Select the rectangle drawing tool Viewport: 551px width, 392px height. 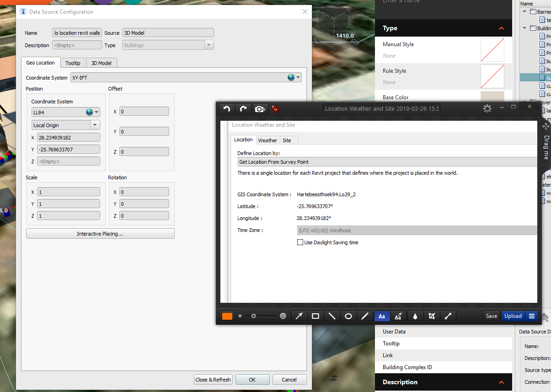click(x=315, y=316)
